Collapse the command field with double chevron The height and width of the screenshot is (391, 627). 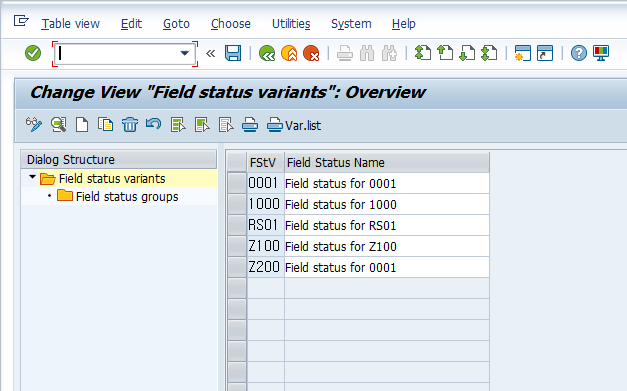point(210,53)
